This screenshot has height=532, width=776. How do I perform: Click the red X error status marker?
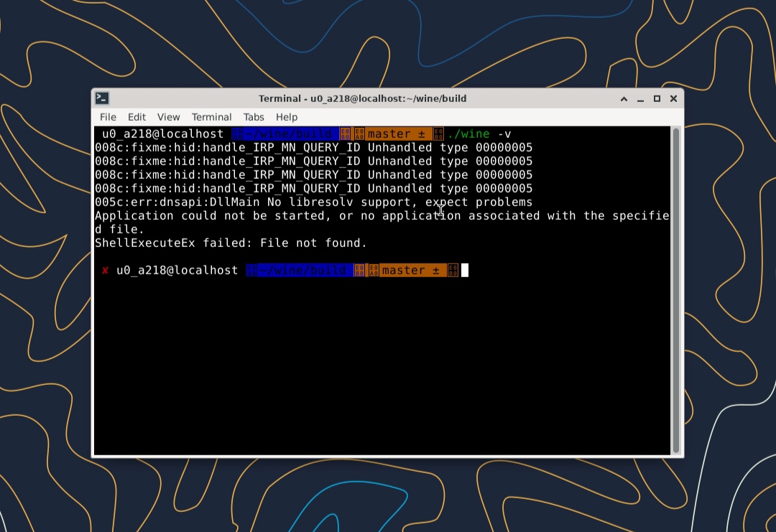[105, 271]
